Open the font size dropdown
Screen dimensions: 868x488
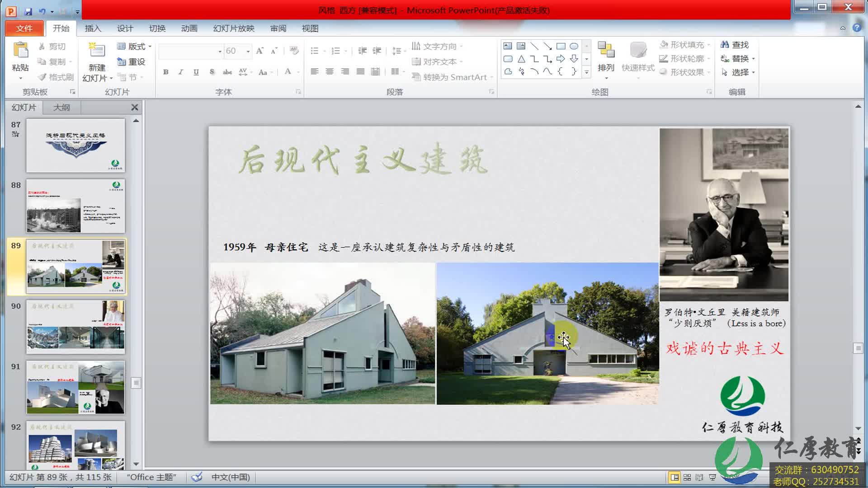(x=248, y=51)
